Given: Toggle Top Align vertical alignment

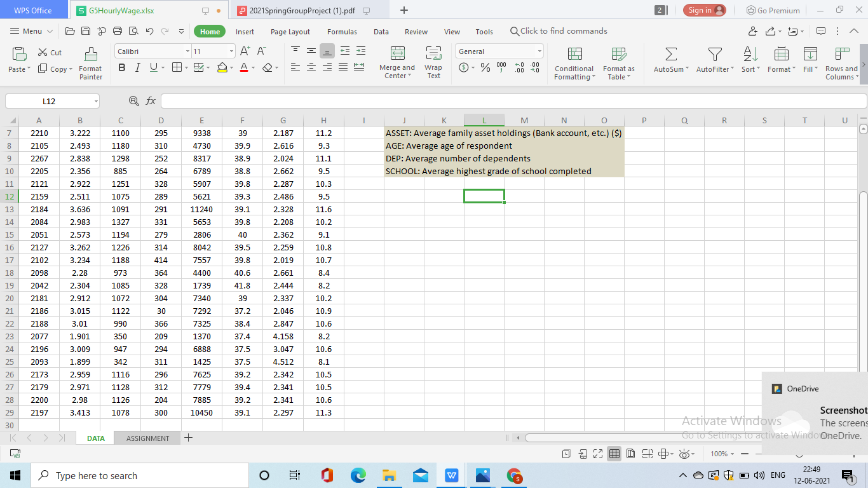Looking at the screenshot, I should point(295,51).
